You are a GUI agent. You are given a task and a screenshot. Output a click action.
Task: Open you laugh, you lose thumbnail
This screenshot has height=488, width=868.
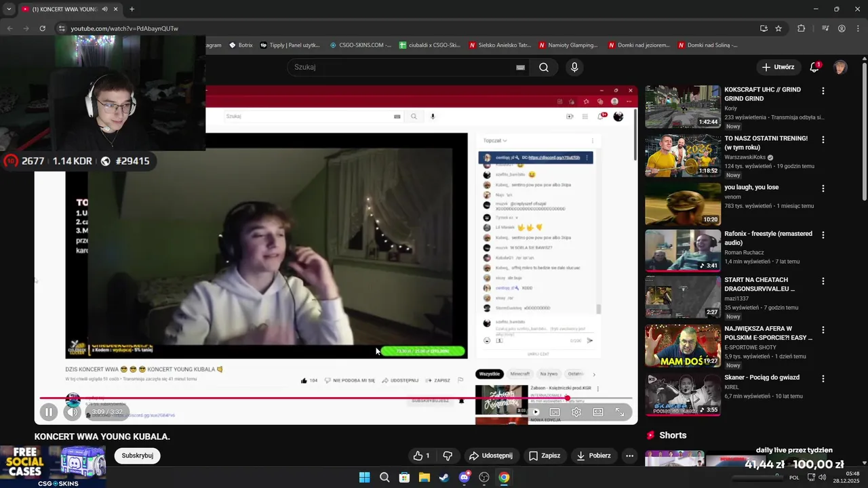[x=682, y=204]
